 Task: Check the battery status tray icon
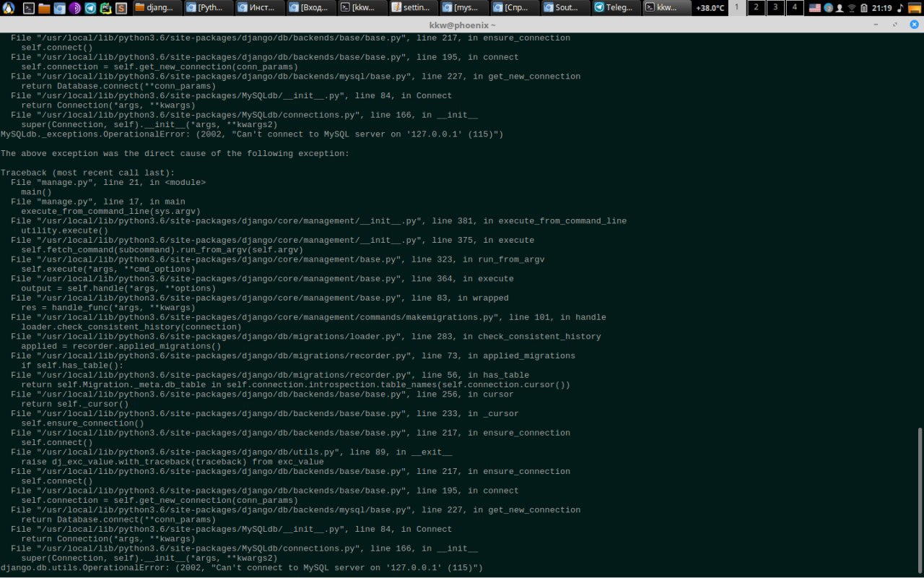pos(864,8)
